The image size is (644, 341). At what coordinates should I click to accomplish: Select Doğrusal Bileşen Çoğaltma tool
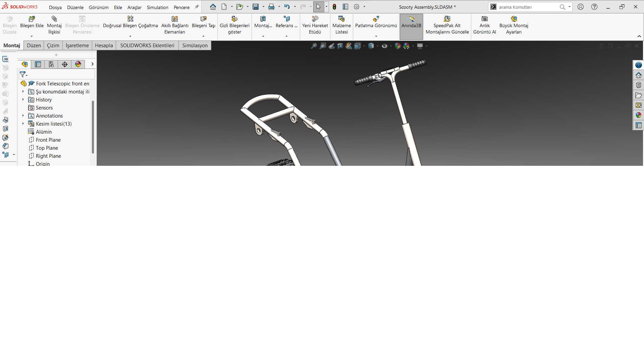(130, 22)
